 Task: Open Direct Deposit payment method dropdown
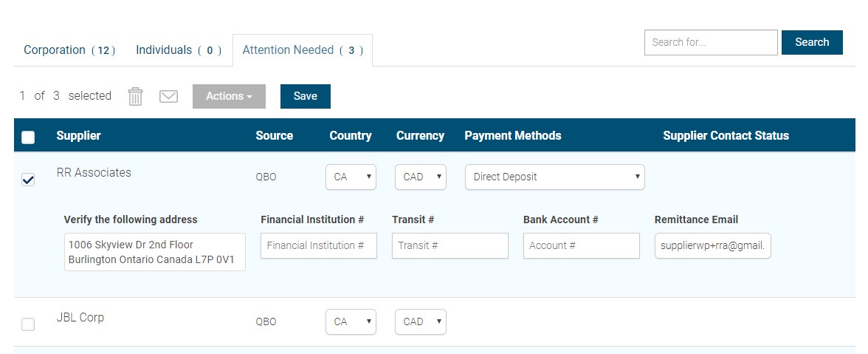(x=555, y=177)
